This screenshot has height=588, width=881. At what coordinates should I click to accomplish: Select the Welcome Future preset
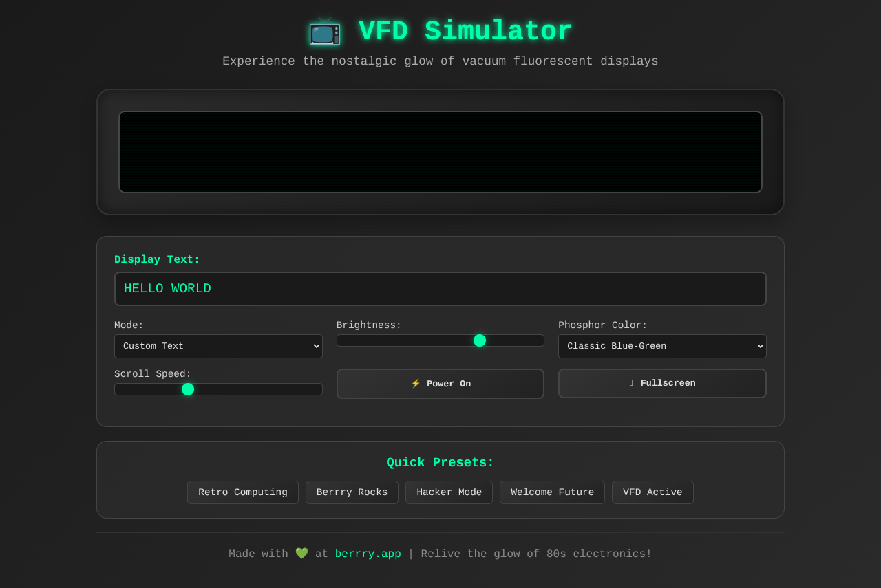(552, 492)
